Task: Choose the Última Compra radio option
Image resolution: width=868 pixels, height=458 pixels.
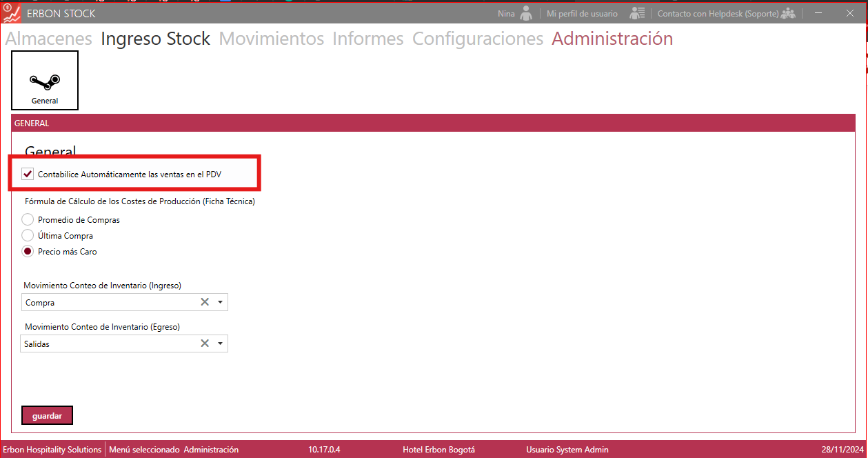Action: (x=28, y=236)
